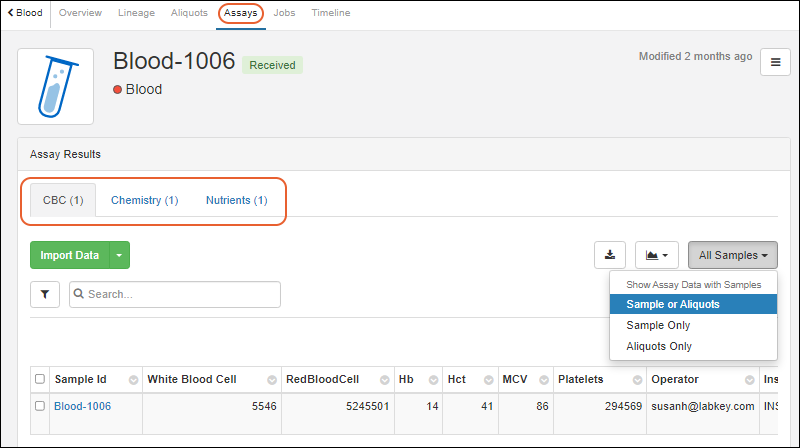Click the filter funnel icon
This screenshot has height=448, width=800.
point(45,295)
